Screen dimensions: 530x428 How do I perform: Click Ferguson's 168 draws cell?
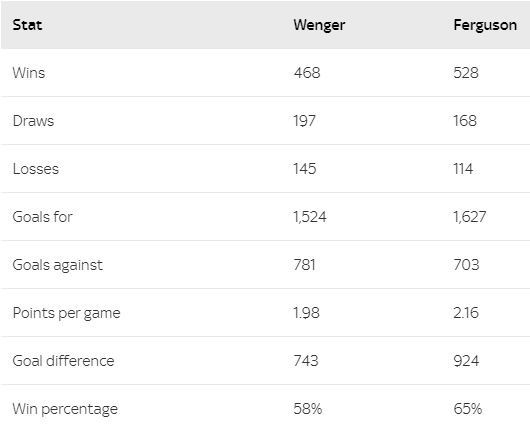[x=465, y=121]
